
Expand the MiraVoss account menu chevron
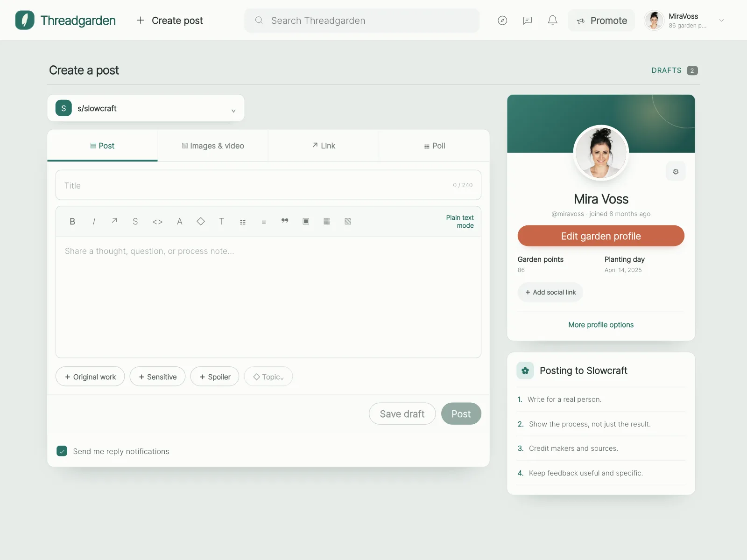[x=722, y=20]
